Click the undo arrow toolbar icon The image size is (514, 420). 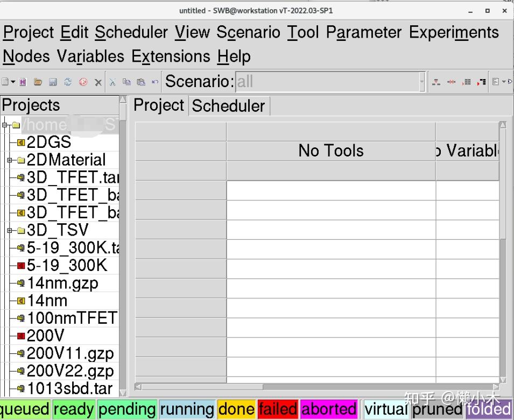pyautogui.click(x=155, y=82)
